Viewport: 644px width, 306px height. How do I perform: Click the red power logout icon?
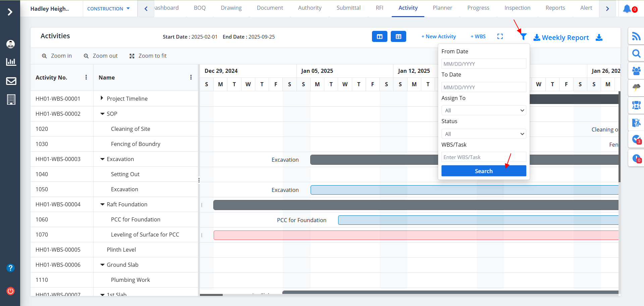point(10,291)
